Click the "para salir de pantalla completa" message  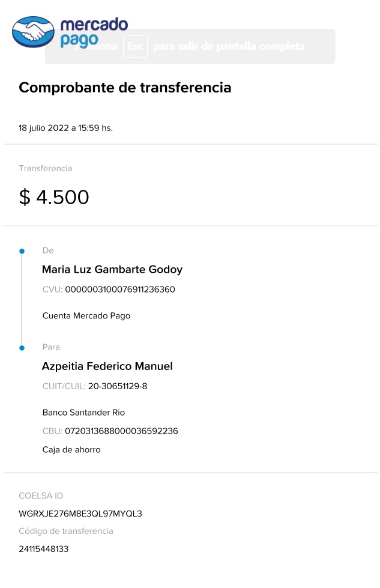(229, 46)
